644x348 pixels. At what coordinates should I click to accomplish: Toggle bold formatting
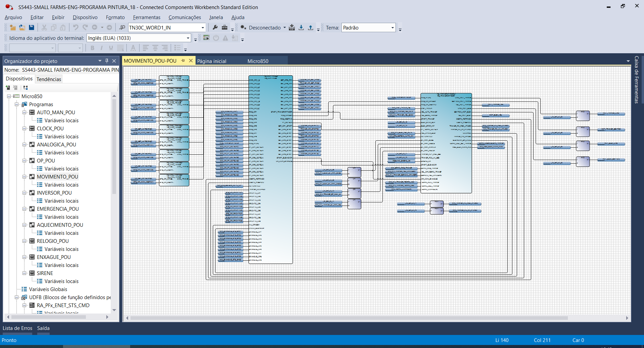pos(92,48)
